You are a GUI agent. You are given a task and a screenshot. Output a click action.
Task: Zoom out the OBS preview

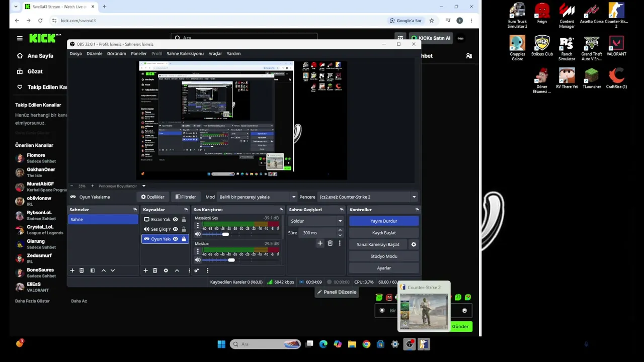point(71,186)
